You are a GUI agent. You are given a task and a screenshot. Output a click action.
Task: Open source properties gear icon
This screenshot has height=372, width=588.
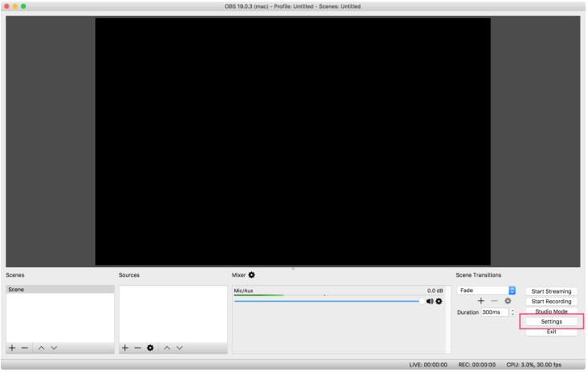[150, 348]
